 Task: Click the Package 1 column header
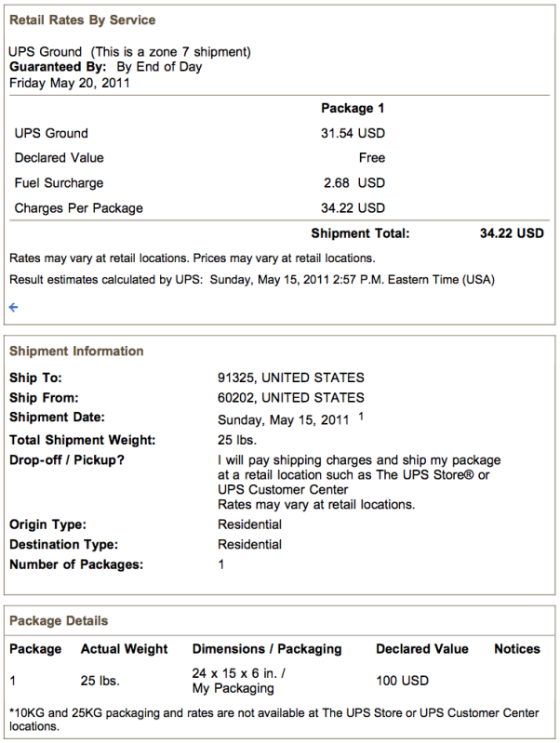pyautogui.click(x=353, y=108)
